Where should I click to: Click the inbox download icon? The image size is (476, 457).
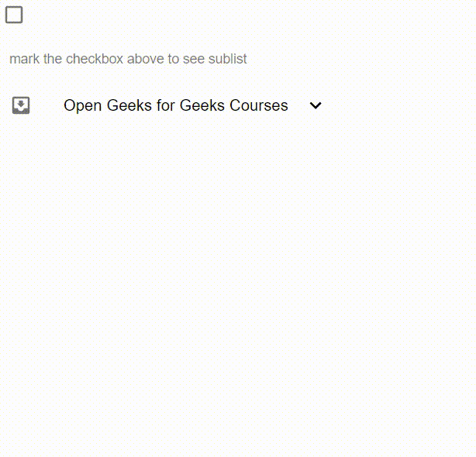point(21,105)
